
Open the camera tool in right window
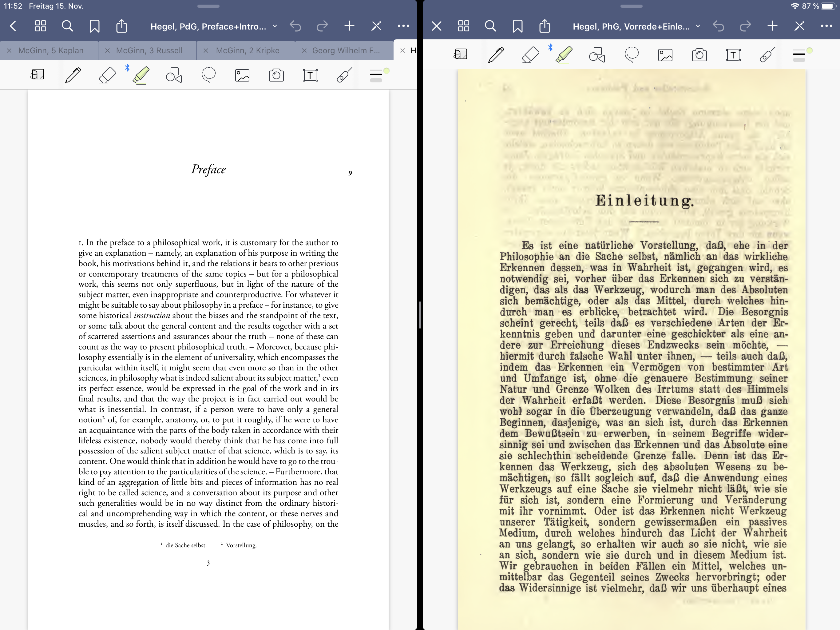(x=699, y=55)
